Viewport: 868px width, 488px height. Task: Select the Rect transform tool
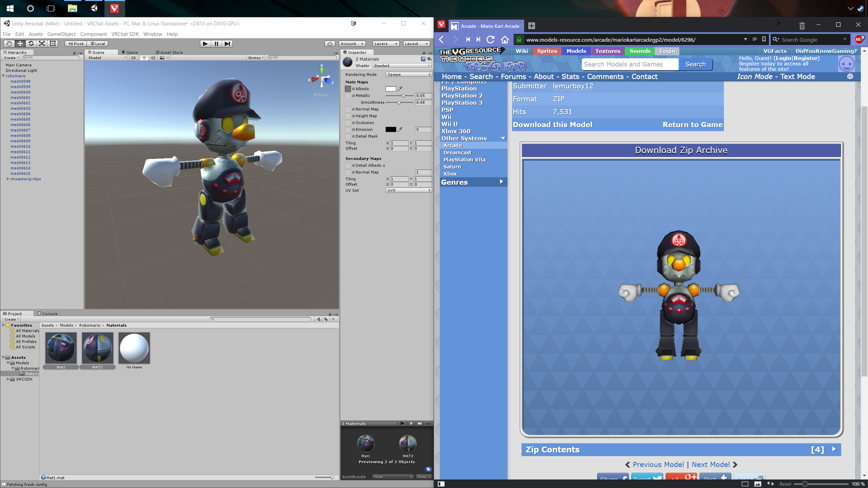click(53, 43)
